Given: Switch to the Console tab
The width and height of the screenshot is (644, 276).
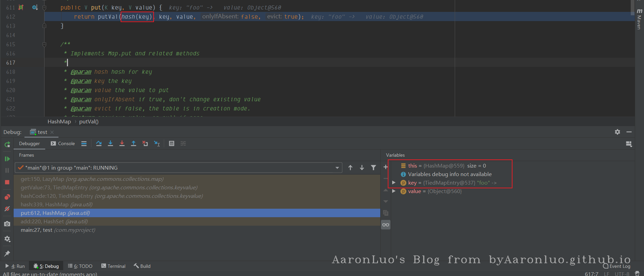Looking at the screenshot, I should 63,143.
